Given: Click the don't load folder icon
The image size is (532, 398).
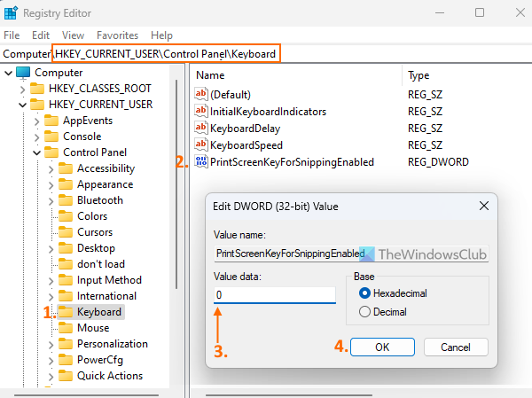Looking at the screenshot, I should [x=66, y=264].
